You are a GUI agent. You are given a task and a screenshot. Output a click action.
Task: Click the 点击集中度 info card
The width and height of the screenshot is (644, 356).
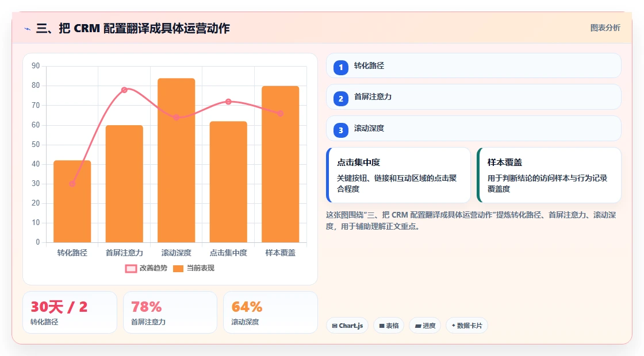coord(398,175)
